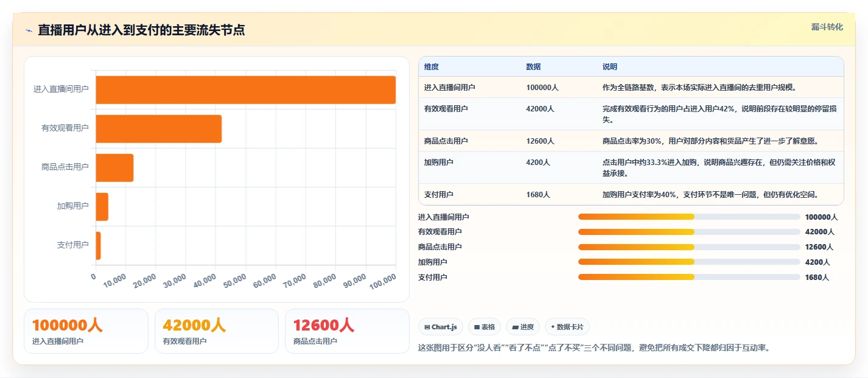Open the 42000人 data card
Image resolution: width=868 pixels, height=378 pixels.
pos(217,331)
